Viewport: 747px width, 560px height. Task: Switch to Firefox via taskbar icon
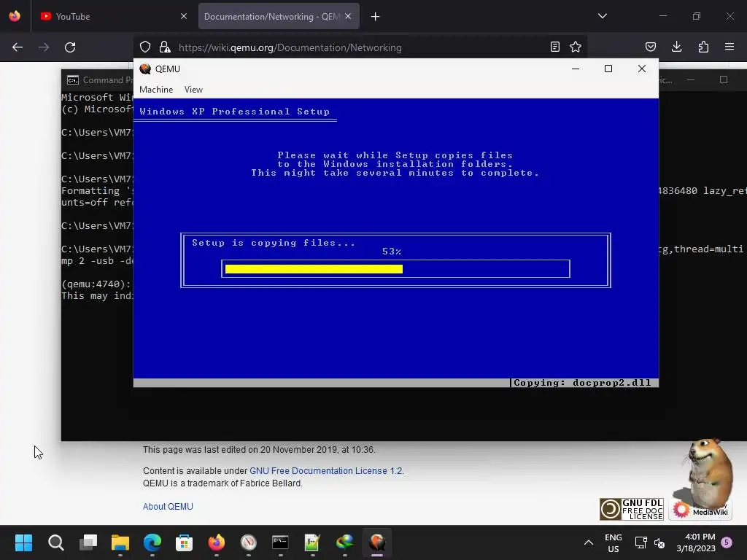217,542
